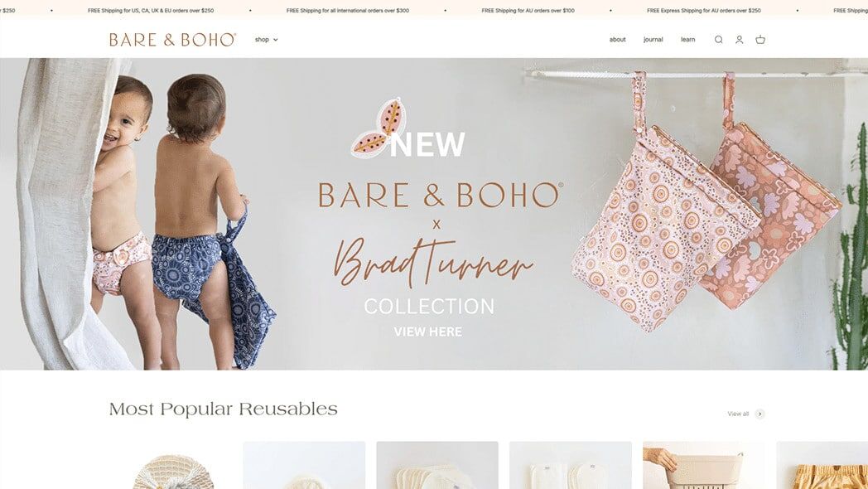Open the learn menu item
This screenshot has width=868, height=489.
pos(688,40)
